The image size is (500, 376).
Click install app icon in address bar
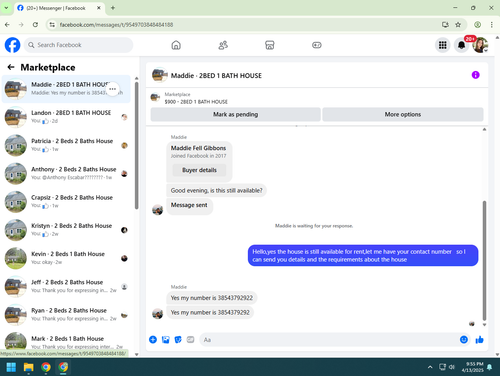coord(445,25)
